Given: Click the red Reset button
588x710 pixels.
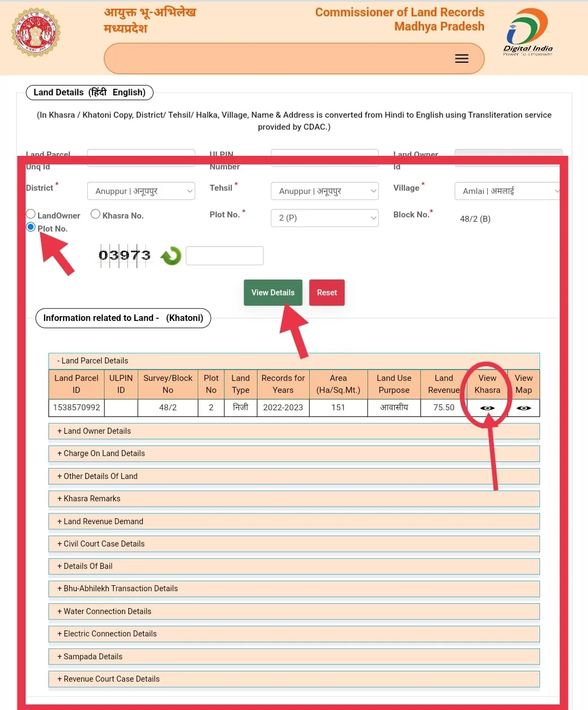Looking at the screenshot, I should [327, 293].
